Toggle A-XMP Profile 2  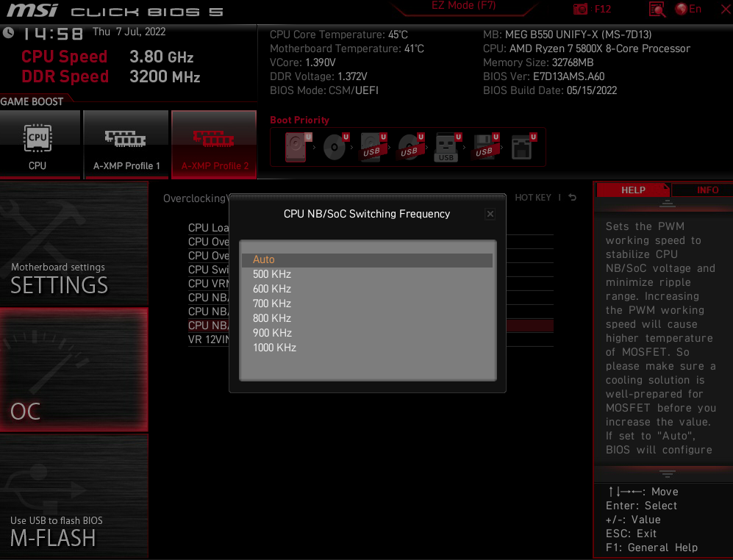click(x=214, y=145)
